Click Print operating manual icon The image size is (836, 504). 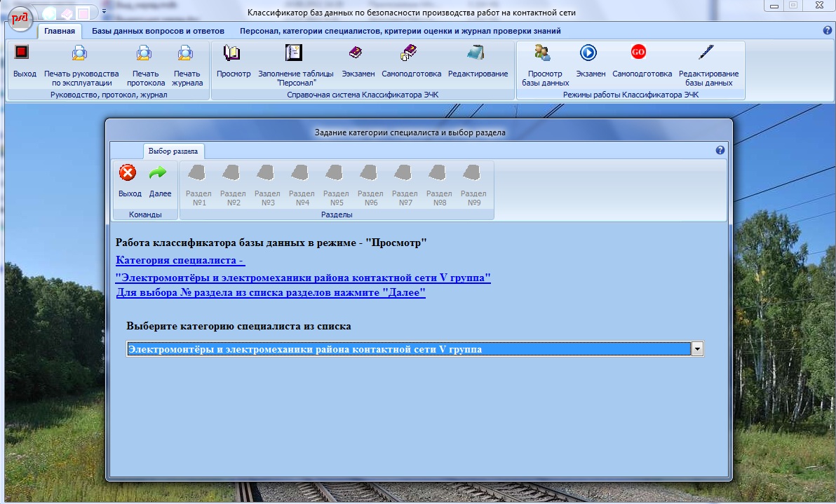pyautogui.click(x=81, y=53)
